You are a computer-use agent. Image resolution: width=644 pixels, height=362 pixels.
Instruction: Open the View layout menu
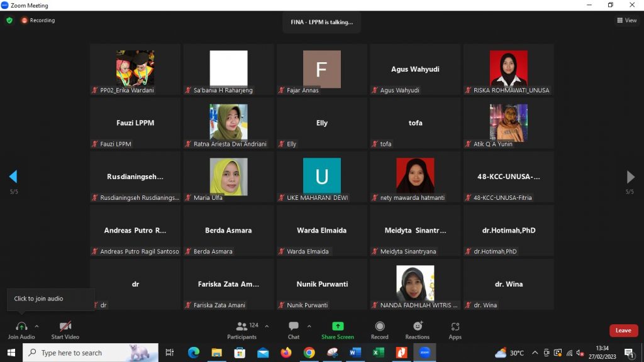coord(627,20)
